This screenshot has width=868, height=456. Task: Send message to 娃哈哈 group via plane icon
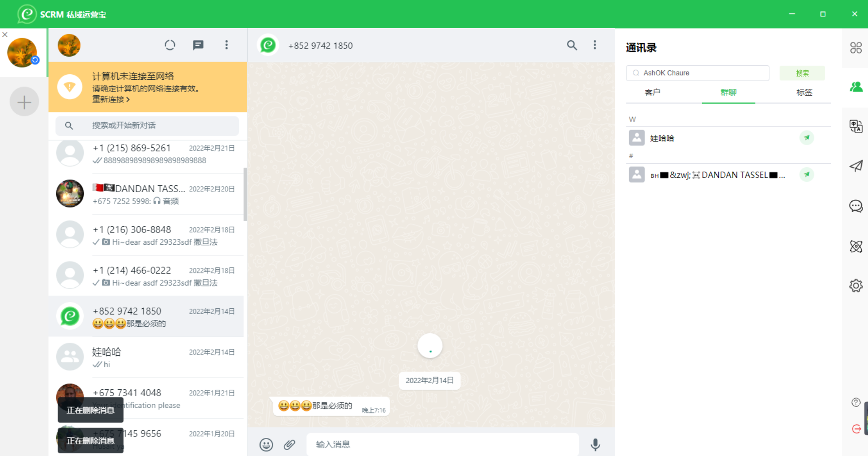coord(807,138)
